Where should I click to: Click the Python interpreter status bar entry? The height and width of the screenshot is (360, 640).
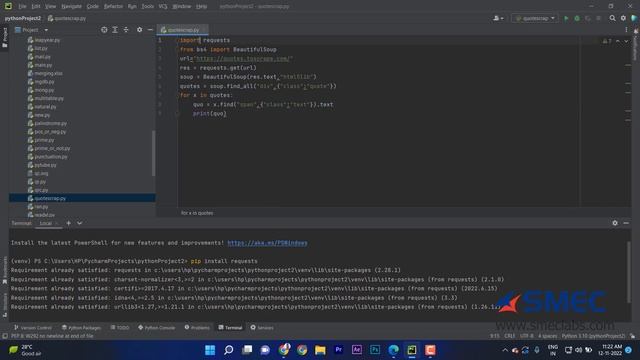coord(593,336)
